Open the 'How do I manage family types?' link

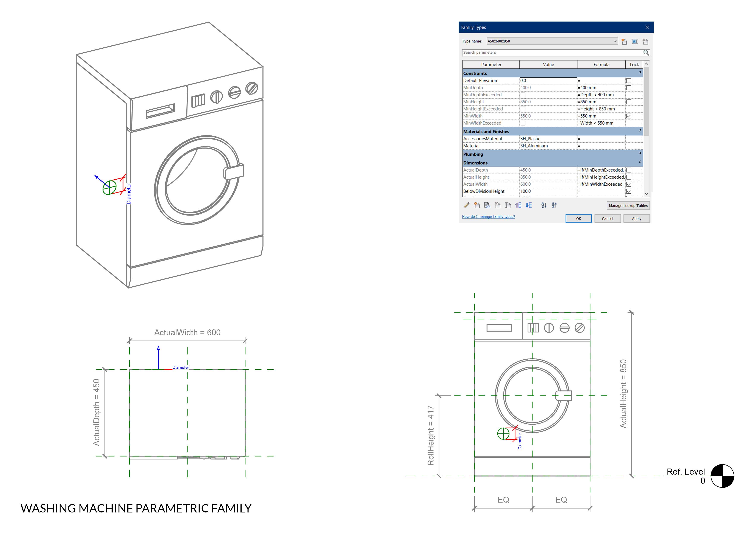[x=488, y=216]
